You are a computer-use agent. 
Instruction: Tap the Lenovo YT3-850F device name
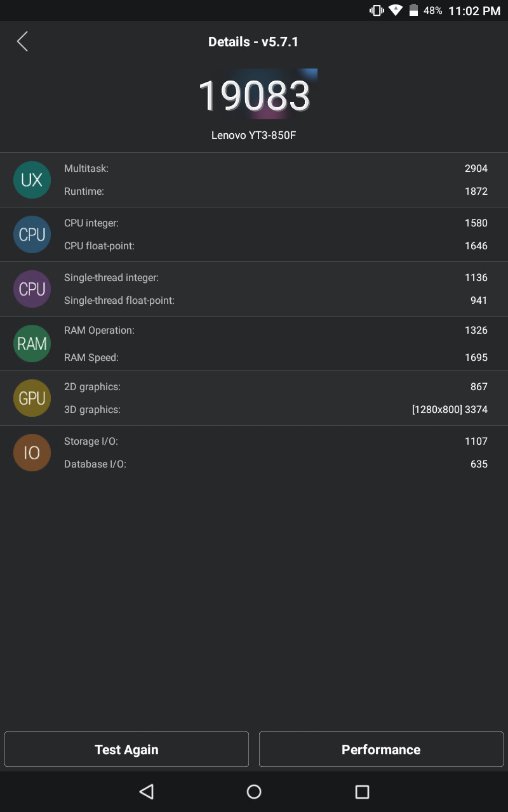pos(254,136)
